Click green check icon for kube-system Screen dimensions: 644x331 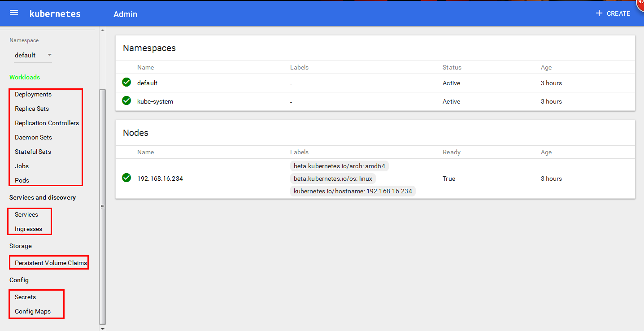126,100
